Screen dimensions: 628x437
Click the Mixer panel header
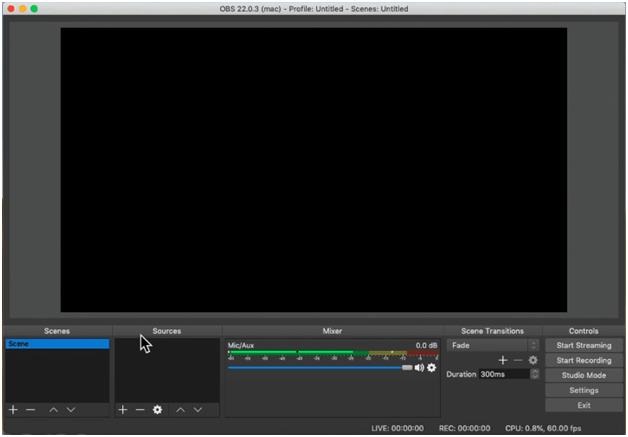coord(332,331)
